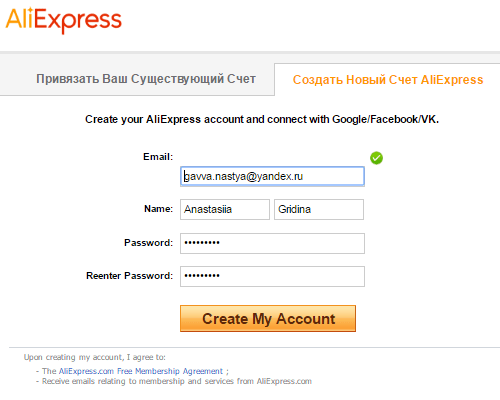Click the Email label
The width and height of the screenshot is (500, 400).
click(x=158, y=157)
